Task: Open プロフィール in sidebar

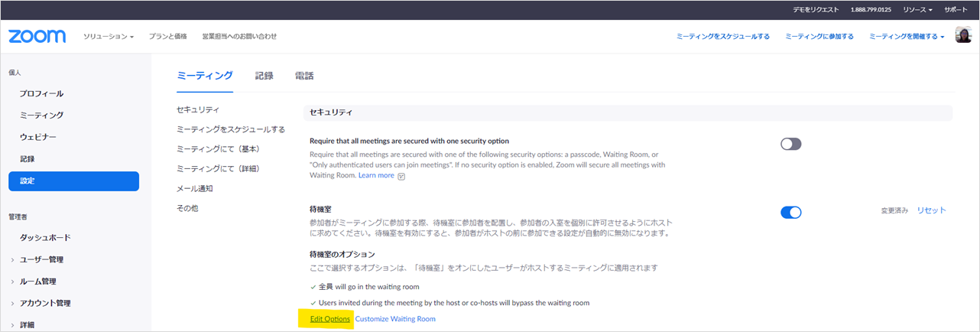Action: [x=41, y=93]
